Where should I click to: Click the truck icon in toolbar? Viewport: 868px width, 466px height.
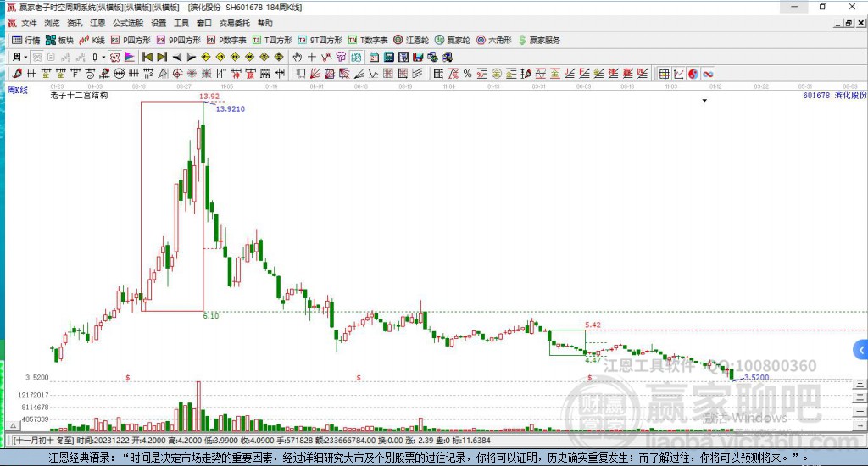[448, 57]
